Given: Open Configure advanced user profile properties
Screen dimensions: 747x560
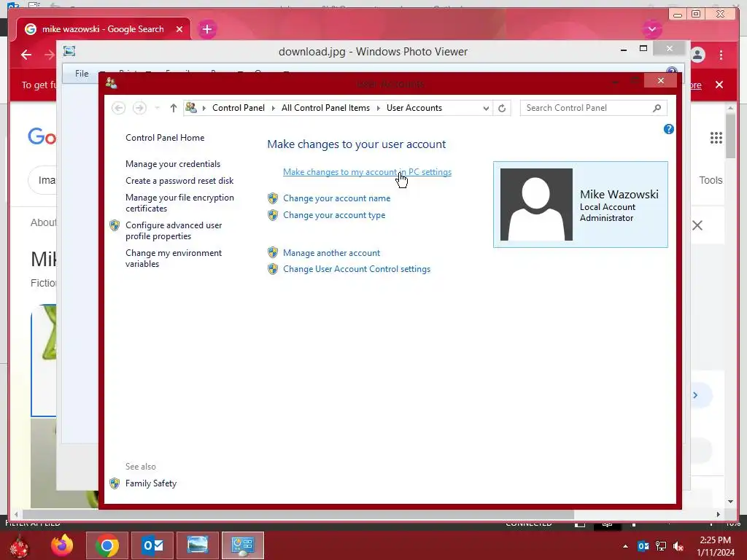Looking at the screenshot, I should (x=174, y=230).
